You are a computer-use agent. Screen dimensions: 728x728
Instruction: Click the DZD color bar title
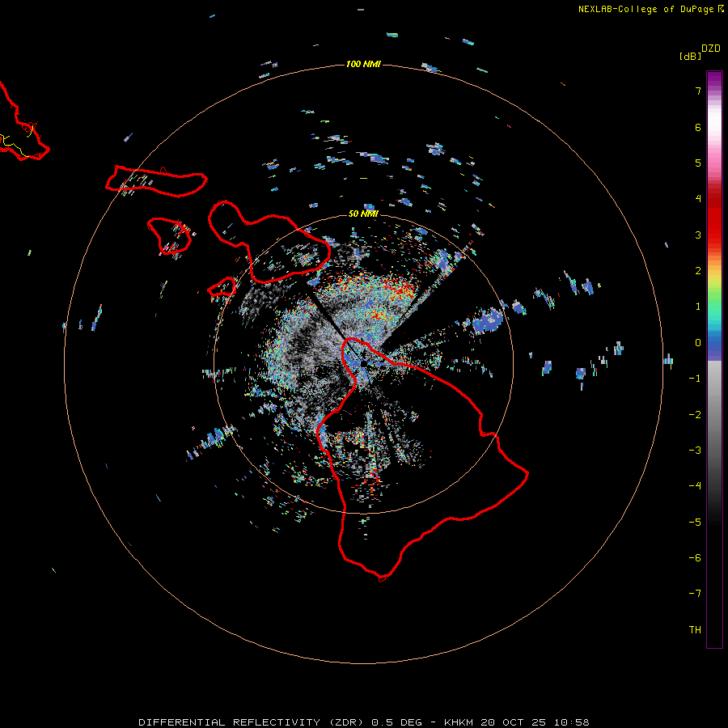coord(711,49)
